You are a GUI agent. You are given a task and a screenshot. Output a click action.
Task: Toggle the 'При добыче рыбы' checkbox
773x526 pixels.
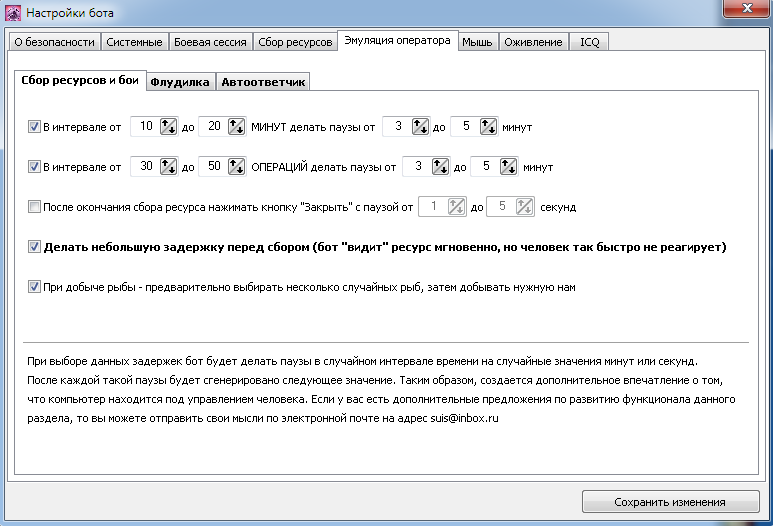[34, 286]
